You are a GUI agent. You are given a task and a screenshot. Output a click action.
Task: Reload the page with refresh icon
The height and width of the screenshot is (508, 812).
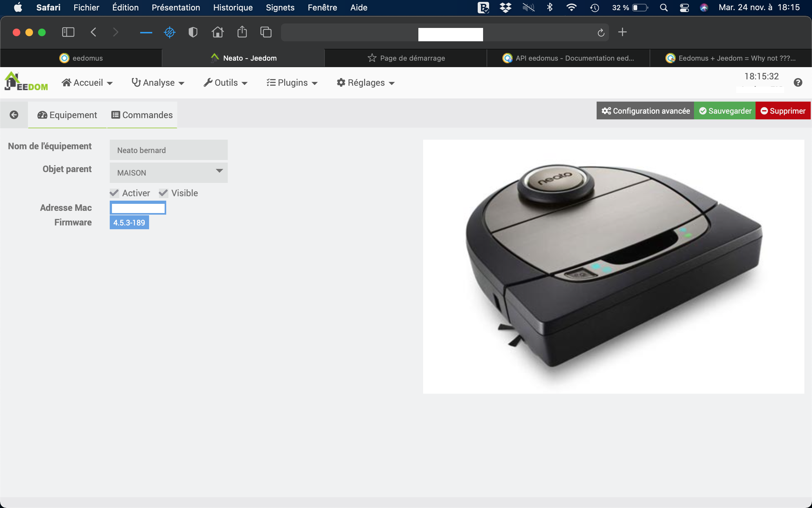601,33
